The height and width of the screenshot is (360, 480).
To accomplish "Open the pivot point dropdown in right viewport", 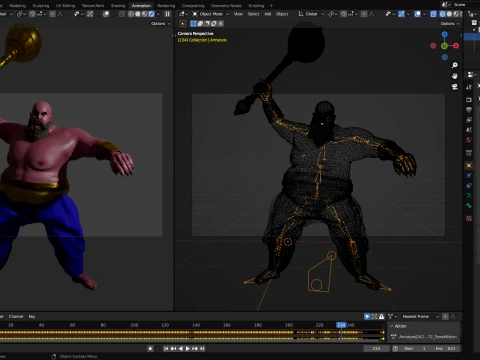I will (333, 14).
